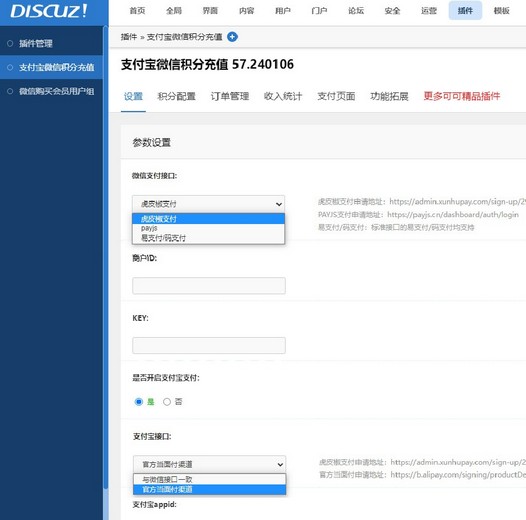Switch to the 设置 tab
526x520 pixels.
(x=133, y=97)
